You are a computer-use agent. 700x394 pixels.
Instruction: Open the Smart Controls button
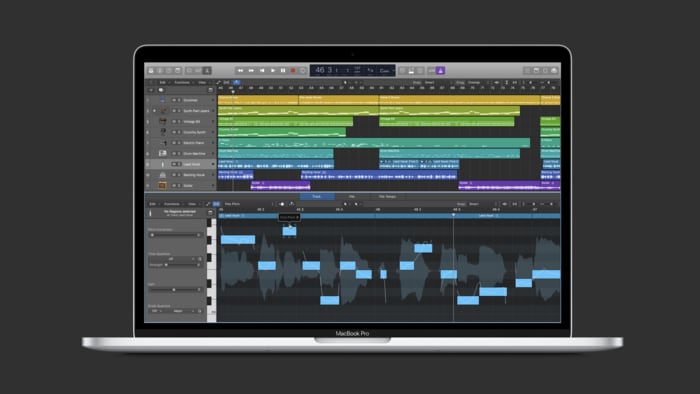point(189,71)
